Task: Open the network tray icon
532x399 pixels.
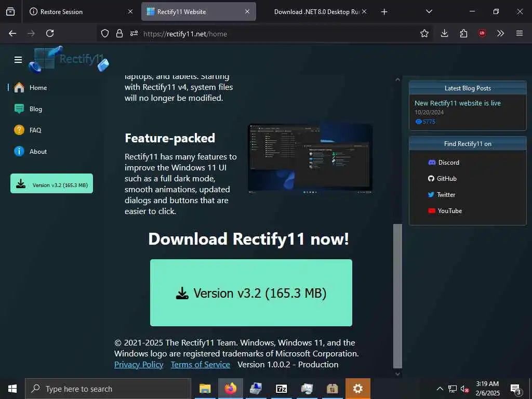Action: click(453, 389)
